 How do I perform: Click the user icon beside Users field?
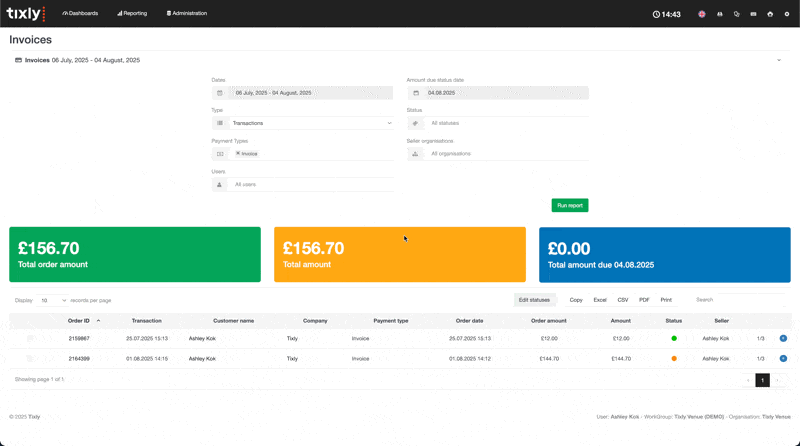click(219, 184)
